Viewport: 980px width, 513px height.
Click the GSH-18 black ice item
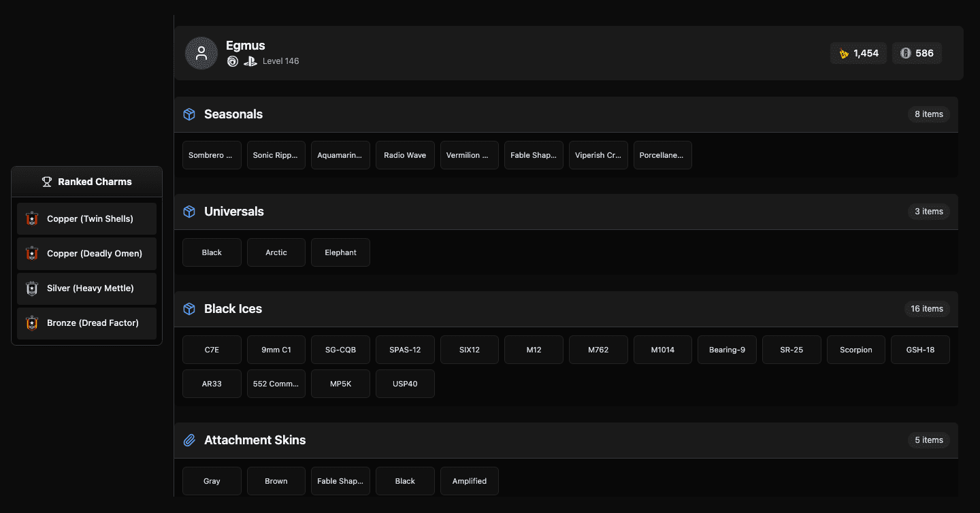pos(920,349)
